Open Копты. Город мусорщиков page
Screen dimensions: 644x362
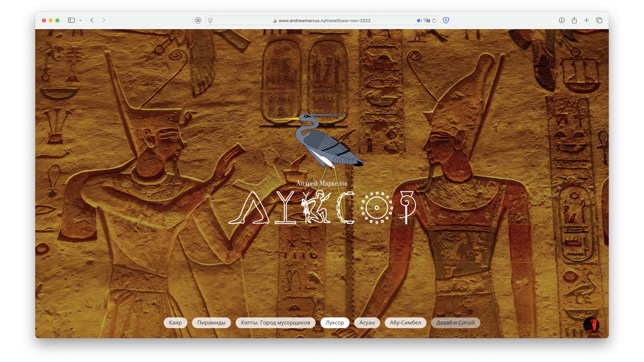click(x=275, y=323)
